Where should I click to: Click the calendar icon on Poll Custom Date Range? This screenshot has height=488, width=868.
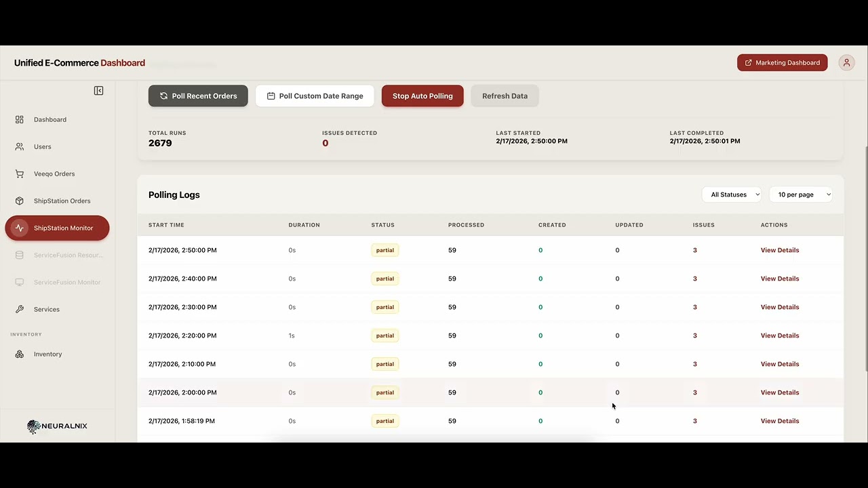pos(271,96)
